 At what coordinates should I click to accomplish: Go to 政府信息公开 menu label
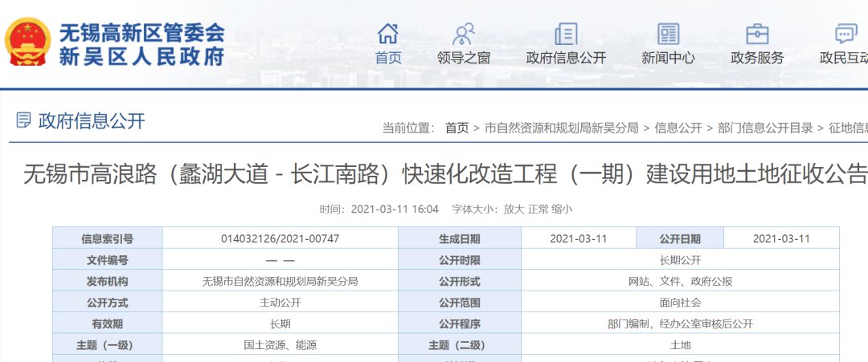(566, 58)
